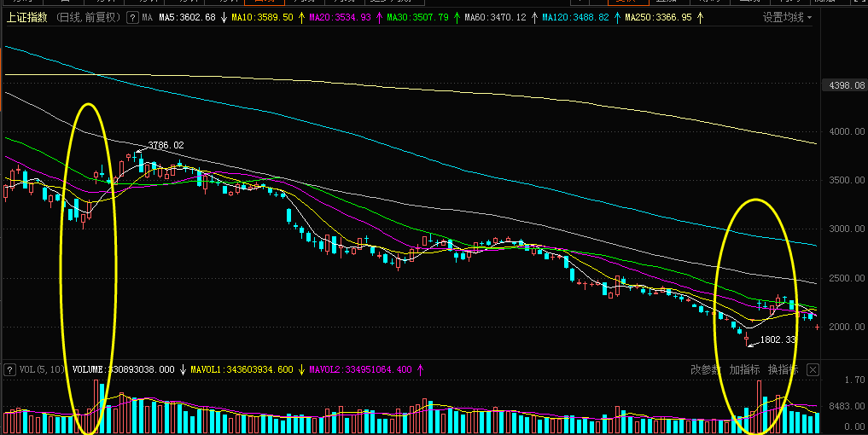Toggle the MA5 moving average value label

tap(187, 18)
